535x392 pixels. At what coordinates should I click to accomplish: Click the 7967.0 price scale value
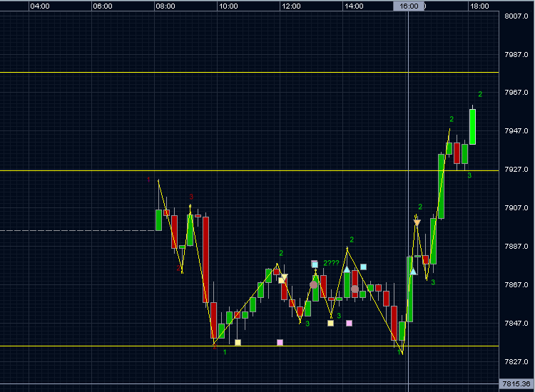pos(516,93)
